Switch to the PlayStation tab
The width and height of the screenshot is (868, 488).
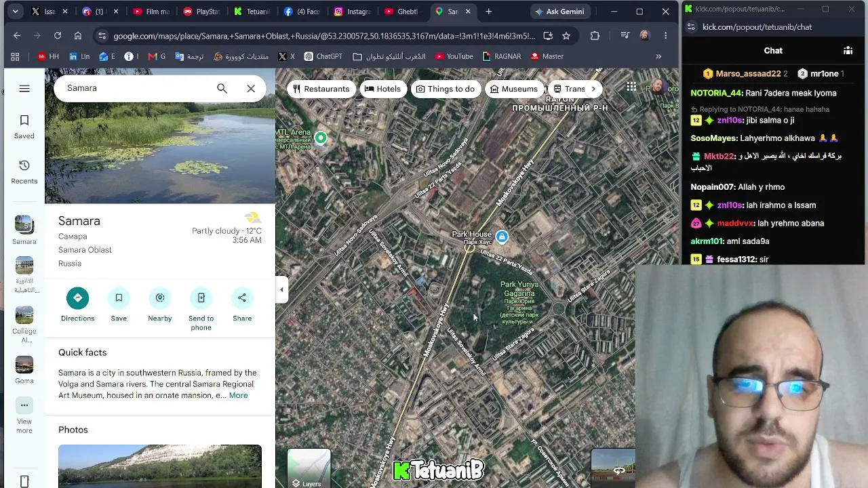point(202,12)
